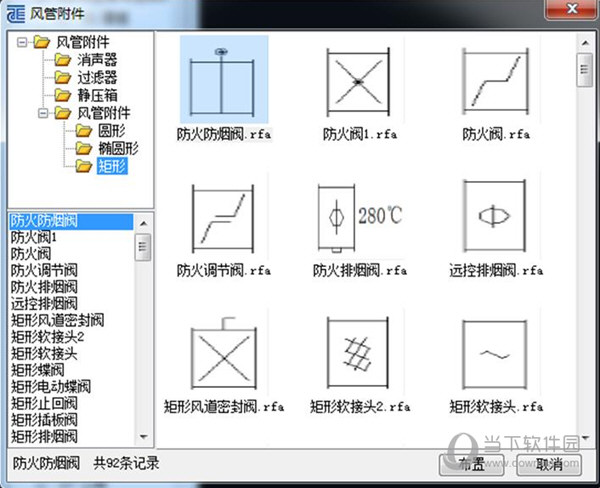
Task: Click the name list scrollbar thumb
Action: pyautogui.click(x=143, y=247)
